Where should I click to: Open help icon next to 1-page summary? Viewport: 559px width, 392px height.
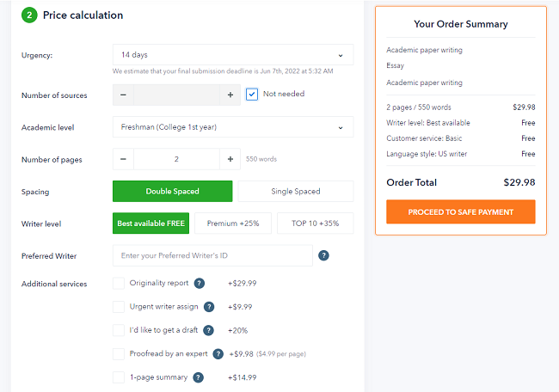pos(198,377)
